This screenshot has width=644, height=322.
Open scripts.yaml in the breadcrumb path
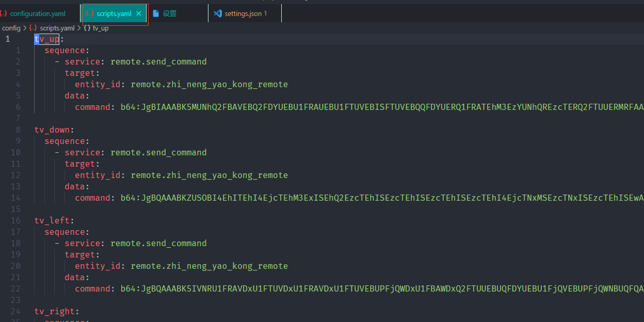pos(57,28)
